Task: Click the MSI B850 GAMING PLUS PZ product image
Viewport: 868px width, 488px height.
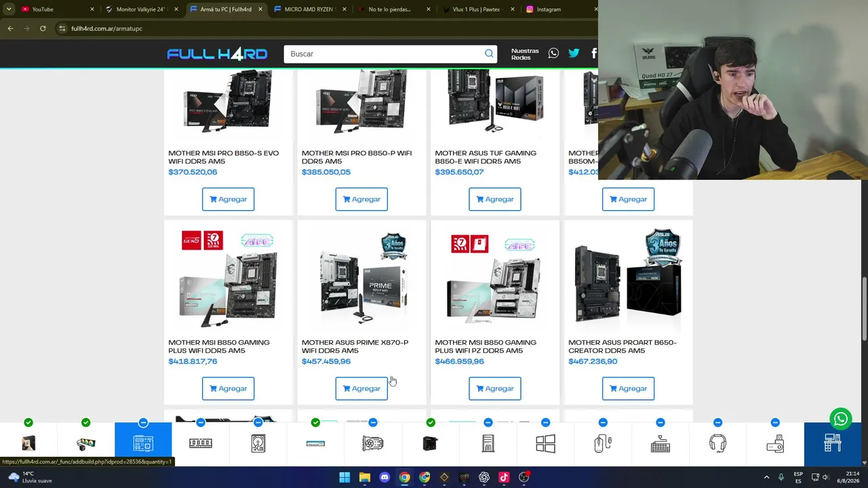Action: click(x=495, y=279)
